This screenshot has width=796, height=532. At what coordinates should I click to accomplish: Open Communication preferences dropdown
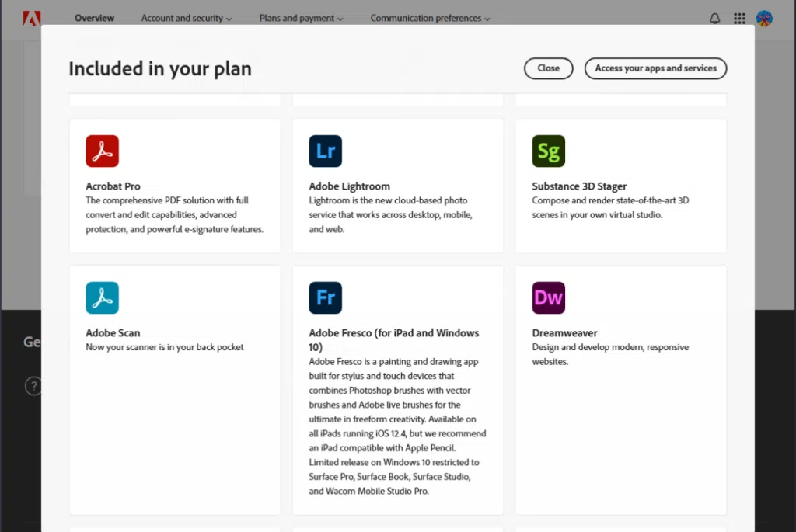tap(430, 18)
